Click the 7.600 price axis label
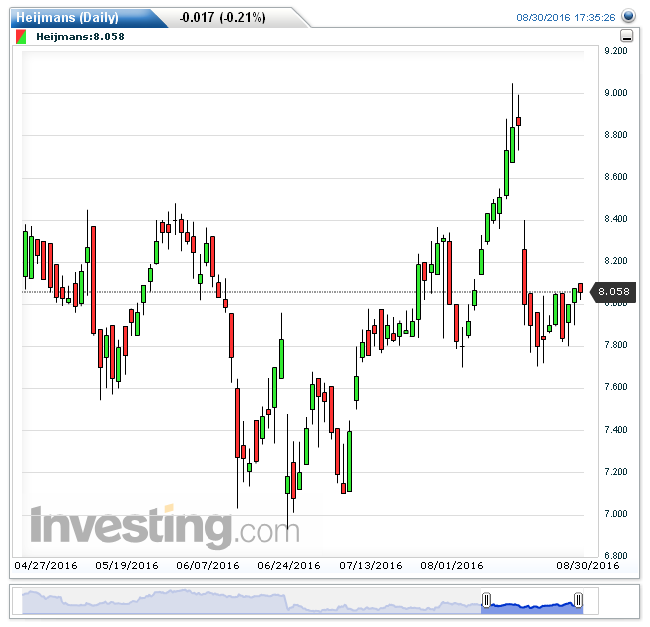650x627 pixels. (x=616, y=387)
